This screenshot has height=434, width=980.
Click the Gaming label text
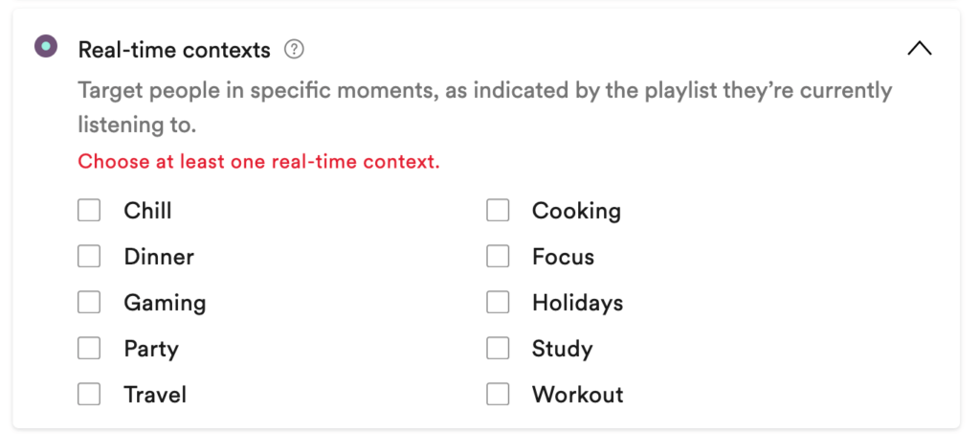coord(165,303)
